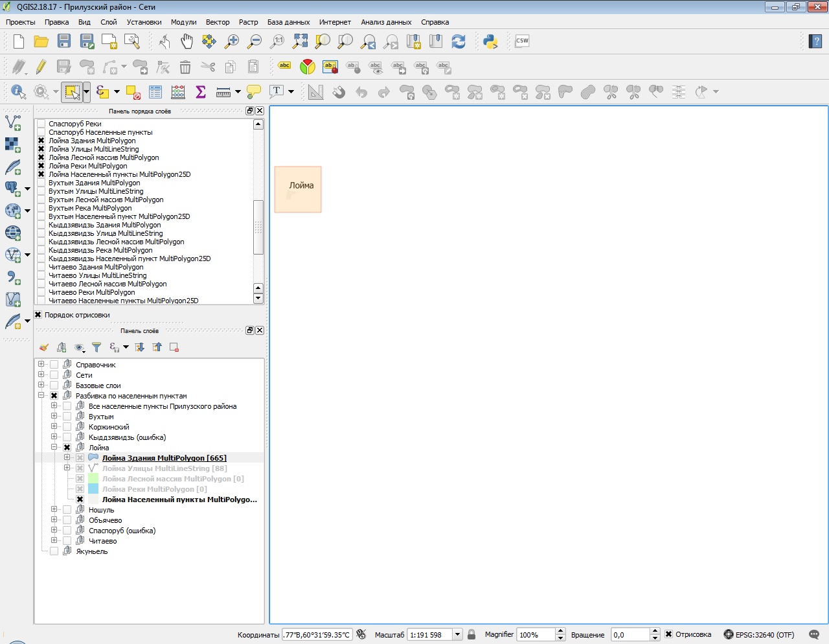Click the Filter legend icon in layers panel
829x644 pixels.
click(97, 347)
